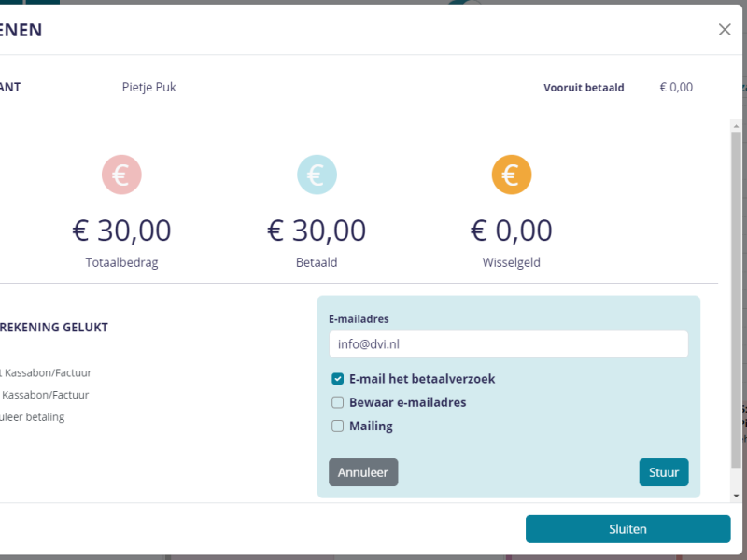Select the € 30,00 Totaalbedrag amount

(x=121, y=231)
